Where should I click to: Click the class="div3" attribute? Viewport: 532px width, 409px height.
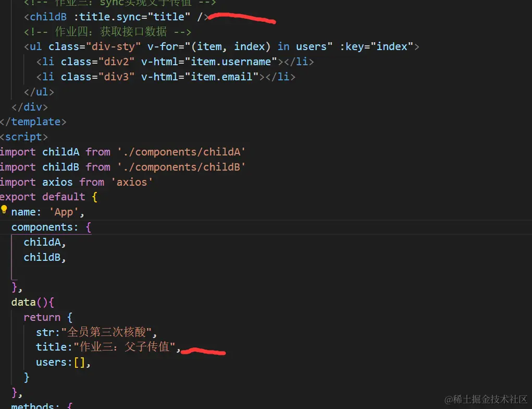click(x=98, y=77)
